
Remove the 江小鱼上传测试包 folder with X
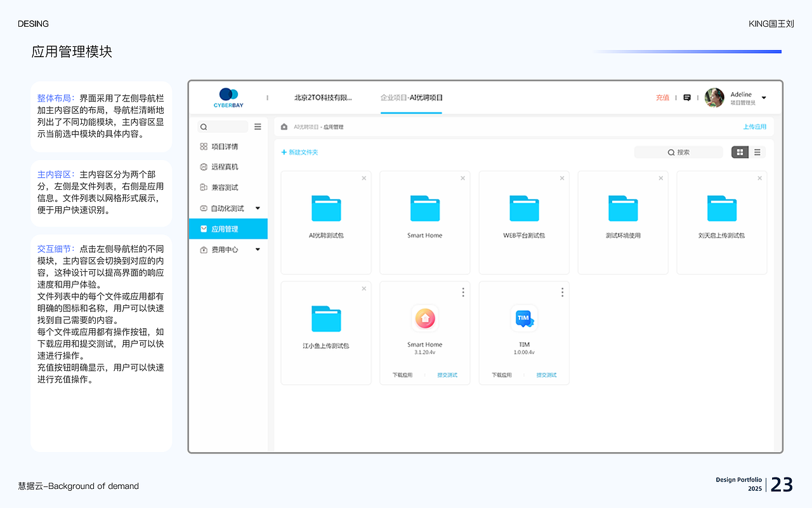(x=364, y=289)
